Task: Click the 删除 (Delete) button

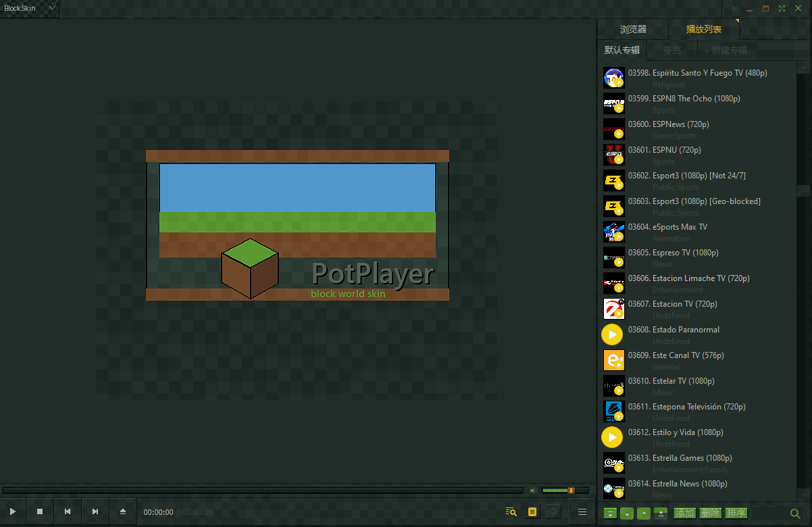Action: [x=711, y=513]
